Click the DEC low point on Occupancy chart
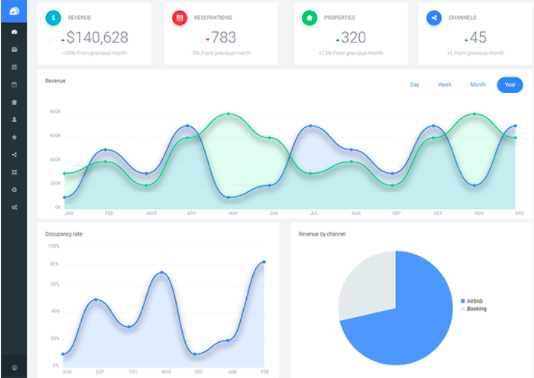The image size is (534, 378). [x=195, y=354]
